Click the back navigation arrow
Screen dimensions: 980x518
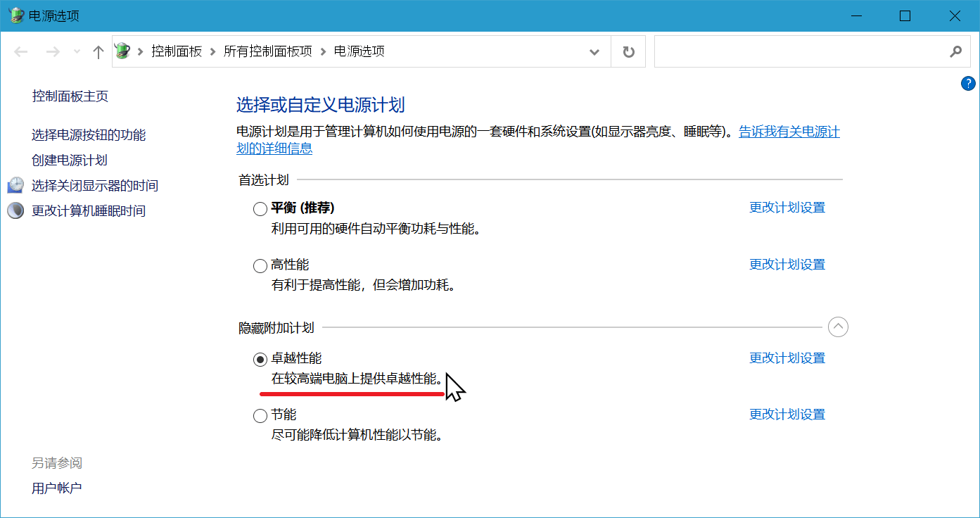click(20, 51)
